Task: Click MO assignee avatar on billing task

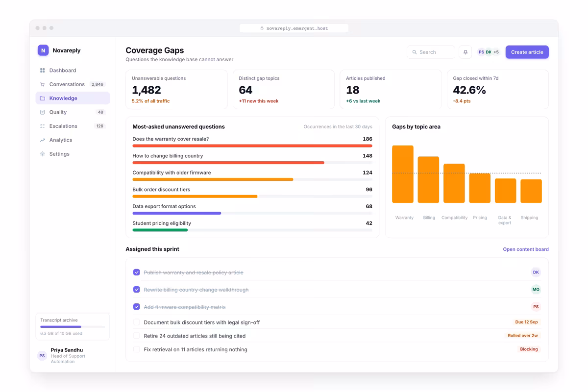Action: pos(536,290)
